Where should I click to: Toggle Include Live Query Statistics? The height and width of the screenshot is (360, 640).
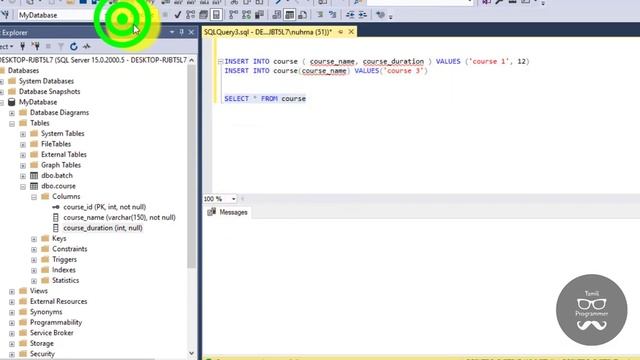point(246,15)
